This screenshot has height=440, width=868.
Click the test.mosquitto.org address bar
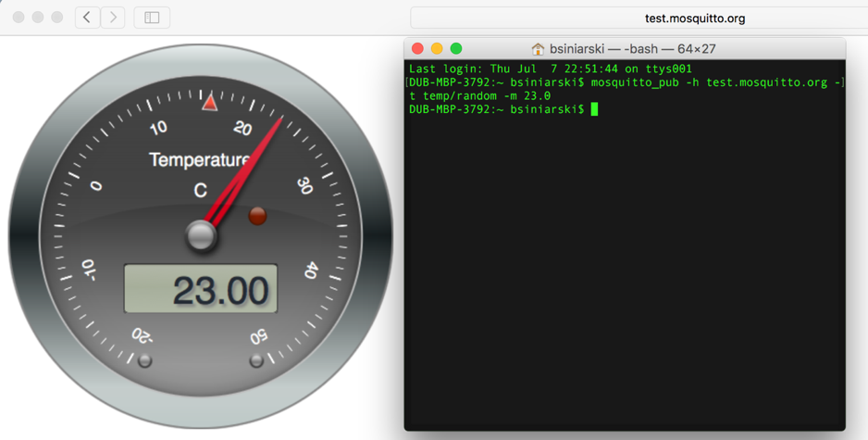(x=694, y=18)
